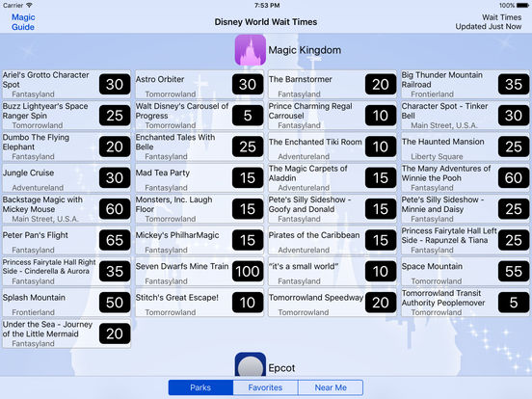Select Buzz Lightyear's Space Ranger Spin
This screenshot has width=532, height=399.
click(x=66, y=116)
